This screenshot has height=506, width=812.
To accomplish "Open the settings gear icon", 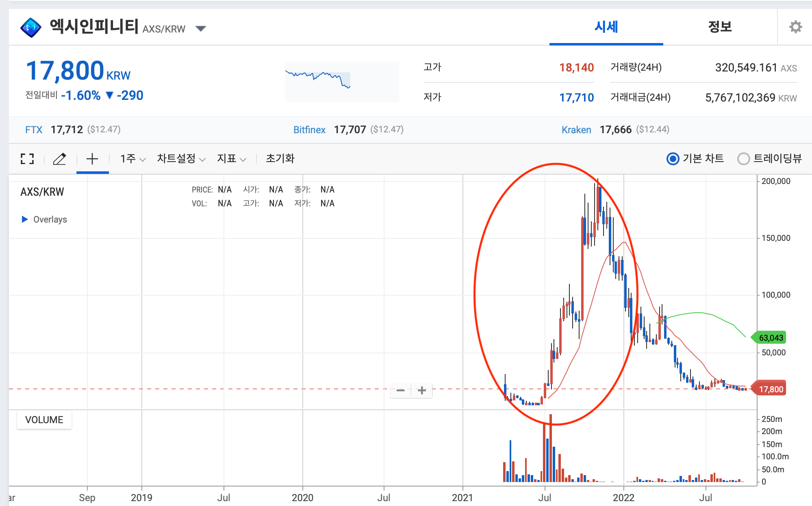I will tap(795, 27).
